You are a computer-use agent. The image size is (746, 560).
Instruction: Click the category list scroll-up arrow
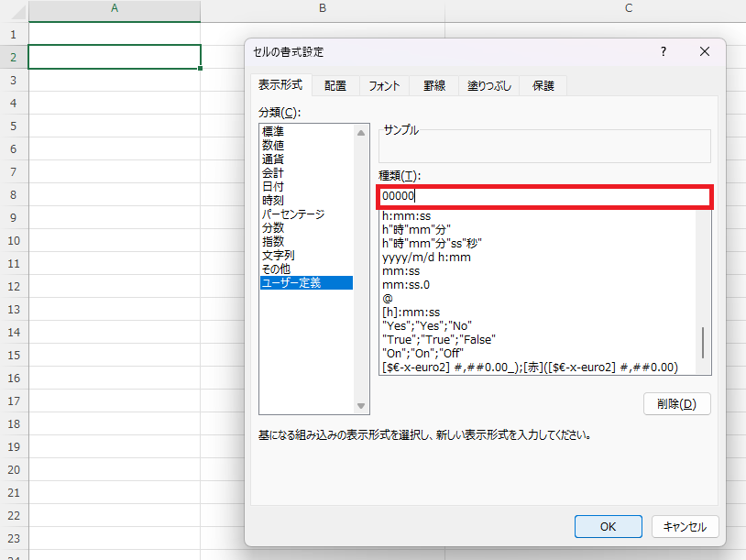coord(361,133)
